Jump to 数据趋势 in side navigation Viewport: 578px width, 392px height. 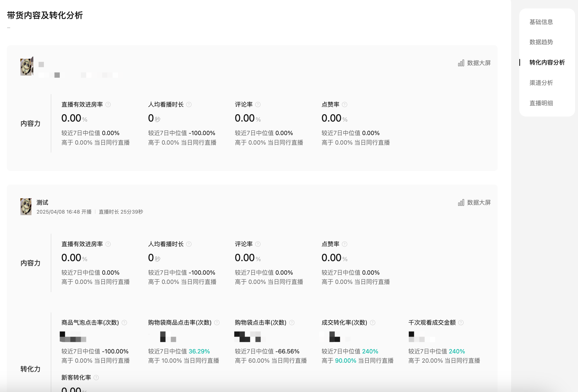click(541, 42)
